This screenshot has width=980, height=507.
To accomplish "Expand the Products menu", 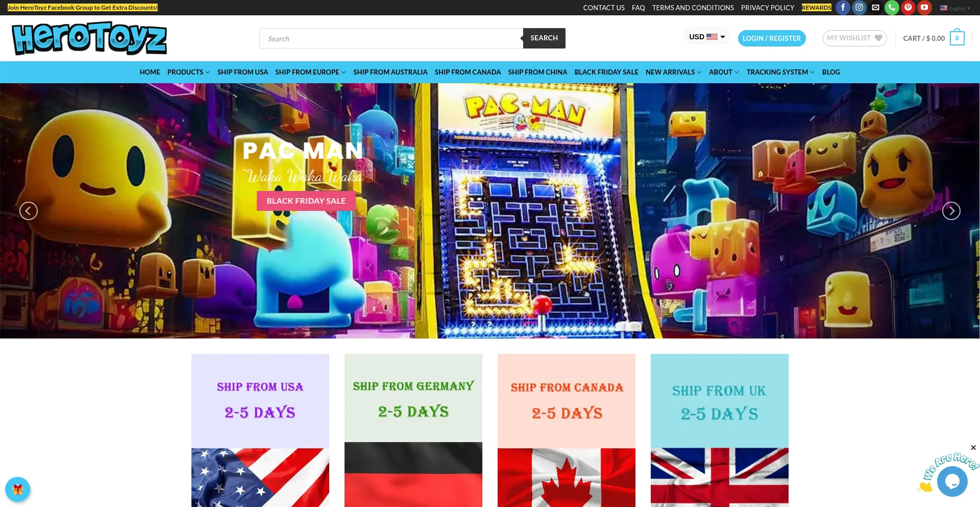I will (x=188, y=72).
